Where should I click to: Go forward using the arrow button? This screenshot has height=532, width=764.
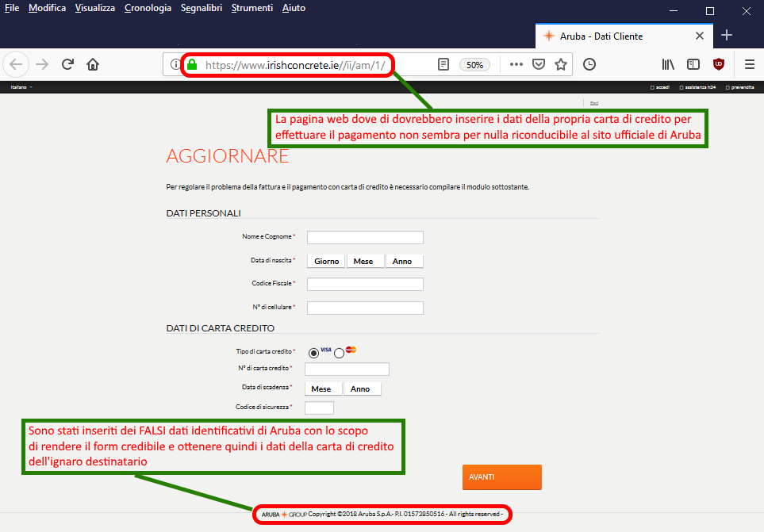[42, 64]
